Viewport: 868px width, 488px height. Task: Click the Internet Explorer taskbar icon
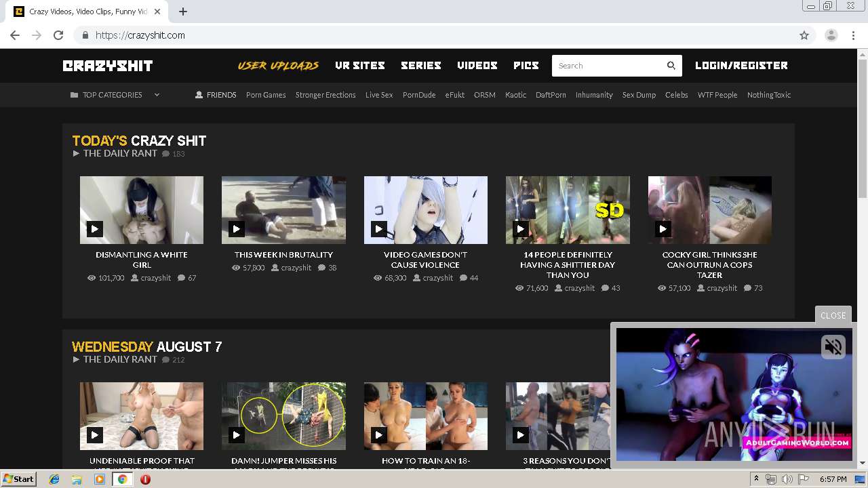pos(54,479)
